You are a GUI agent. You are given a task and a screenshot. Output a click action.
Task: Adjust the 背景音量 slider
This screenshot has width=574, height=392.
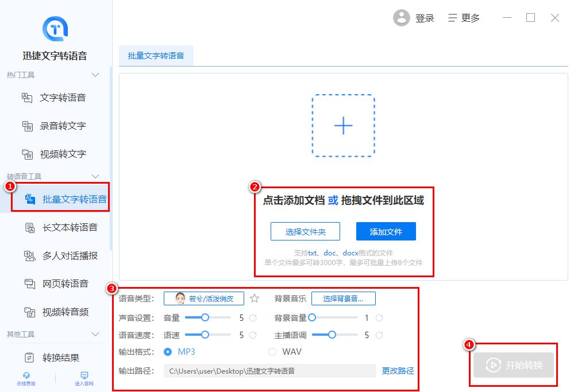[333, 317]
